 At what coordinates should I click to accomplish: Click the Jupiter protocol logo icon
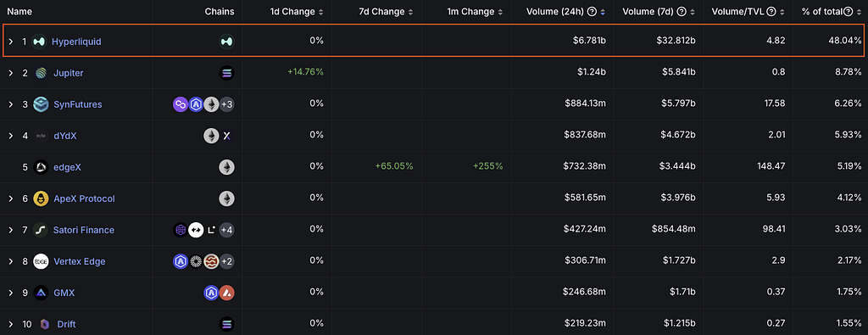pos(41,73)
